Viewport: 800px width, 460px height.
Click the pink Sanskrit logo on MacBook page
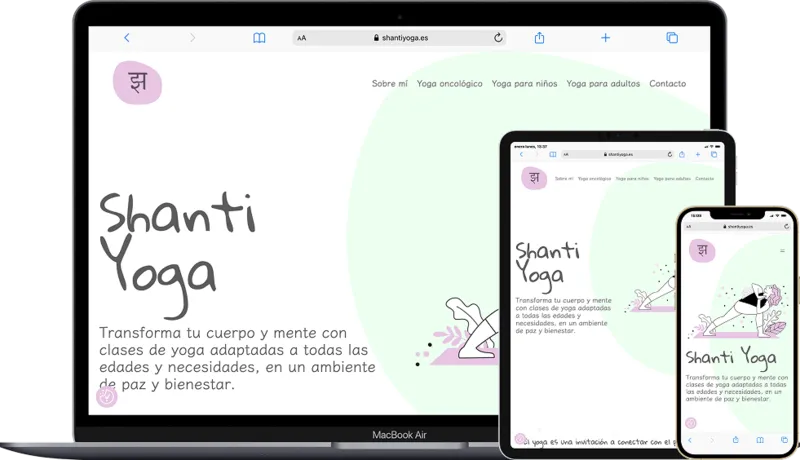[x=137, y=83]
